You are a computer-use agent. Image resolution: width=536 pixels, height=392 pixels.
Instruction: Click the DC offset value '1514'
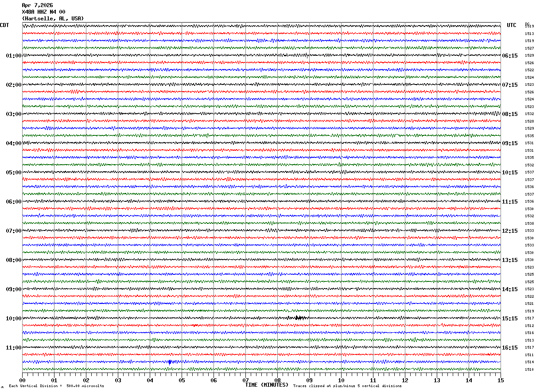(529, 362)
